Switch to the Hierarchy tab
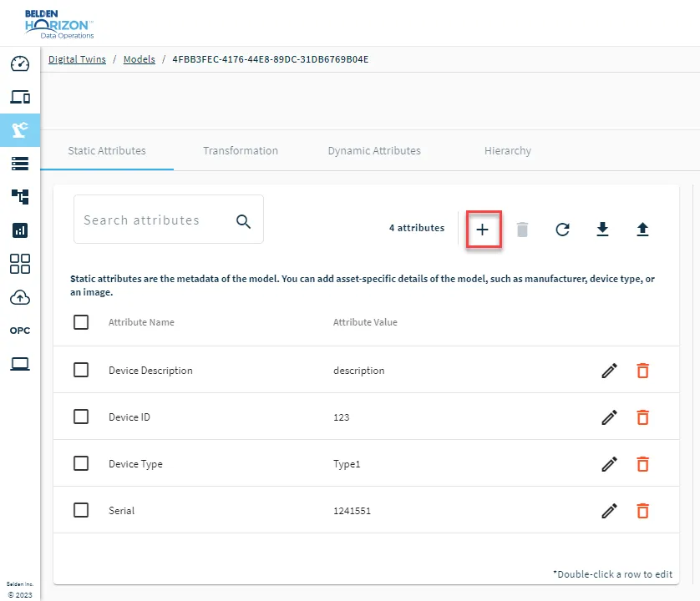The width and height of the screenshot is (700, 601). pos(508,151)
